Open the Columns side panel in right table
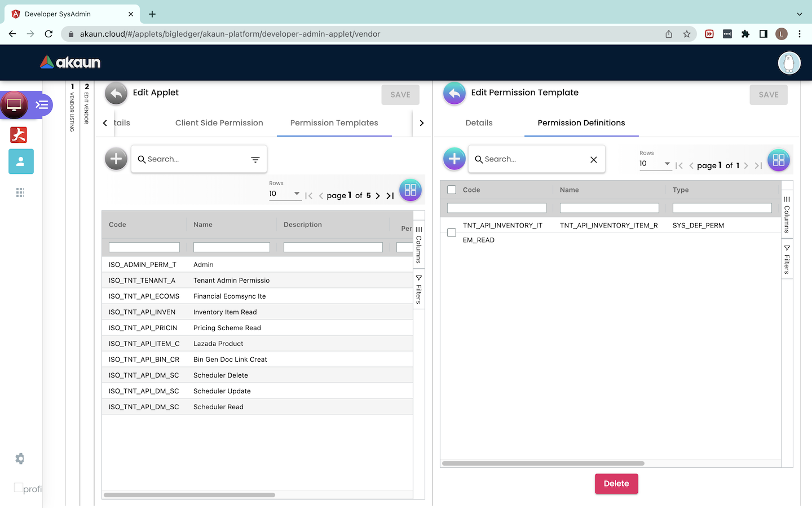This screenshot has width=812, height=508. (x=787, y=214)
